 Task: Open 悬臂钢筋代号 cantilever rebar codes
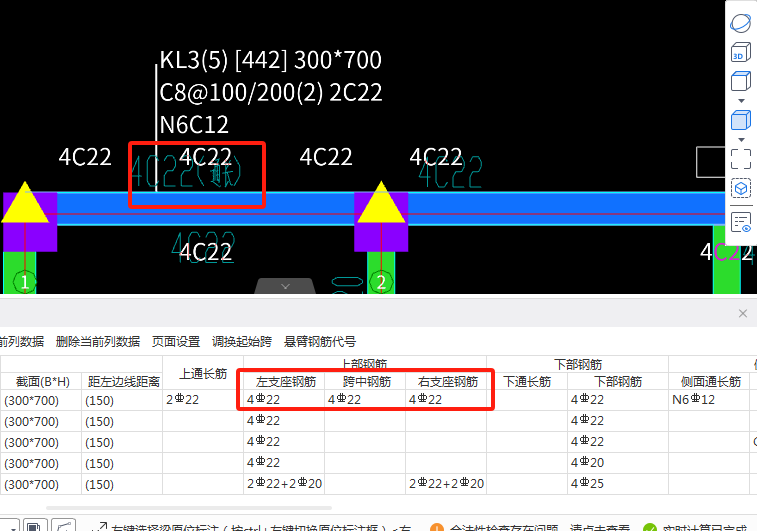coord(320,342)
